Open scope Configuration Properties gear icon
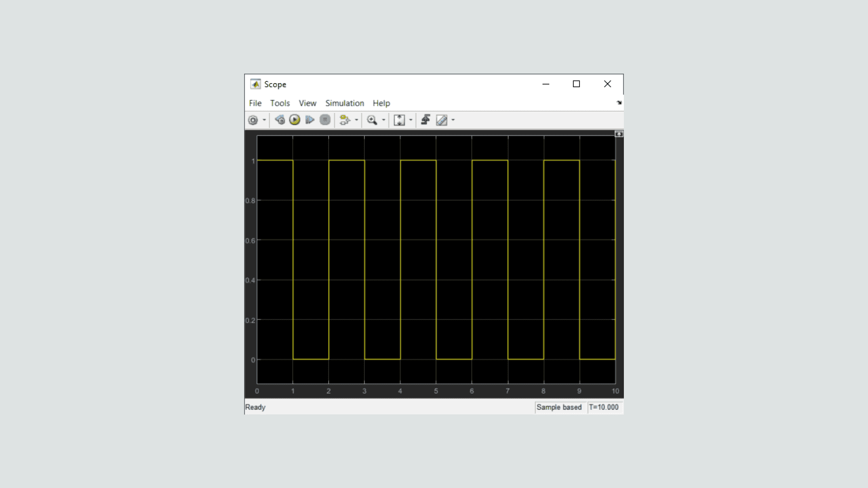This screenshot has height=488, width=868. pyautogui.click(x=253, y=120)
